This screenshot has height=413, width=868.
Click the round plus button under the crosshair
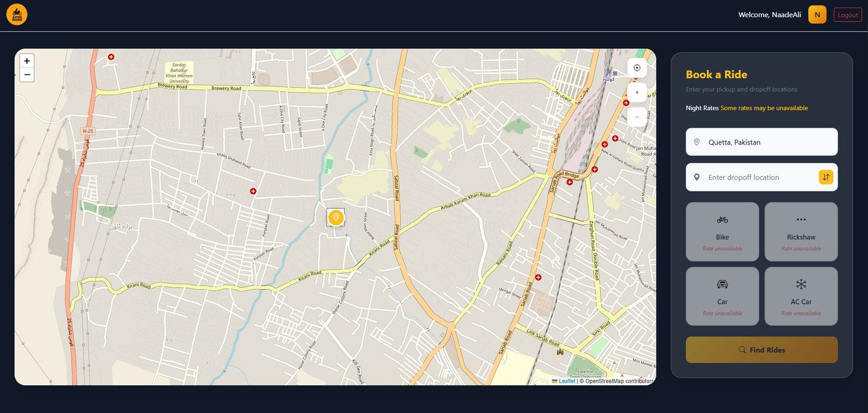[637, 92]
